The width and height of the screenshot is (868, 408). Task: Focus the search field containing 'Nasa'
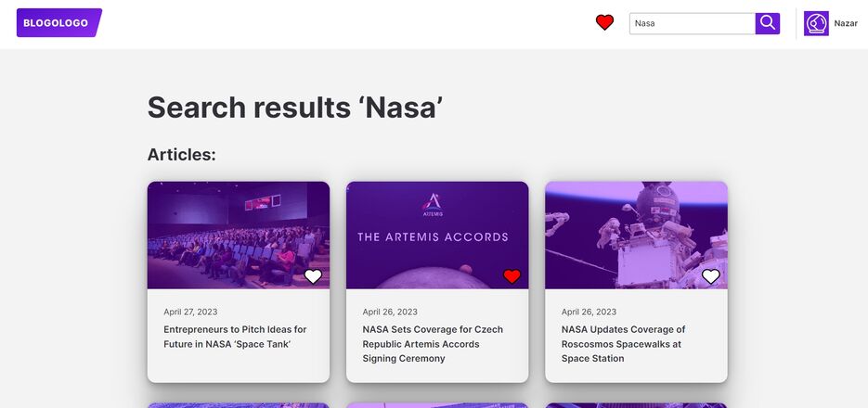pos(692,24)
